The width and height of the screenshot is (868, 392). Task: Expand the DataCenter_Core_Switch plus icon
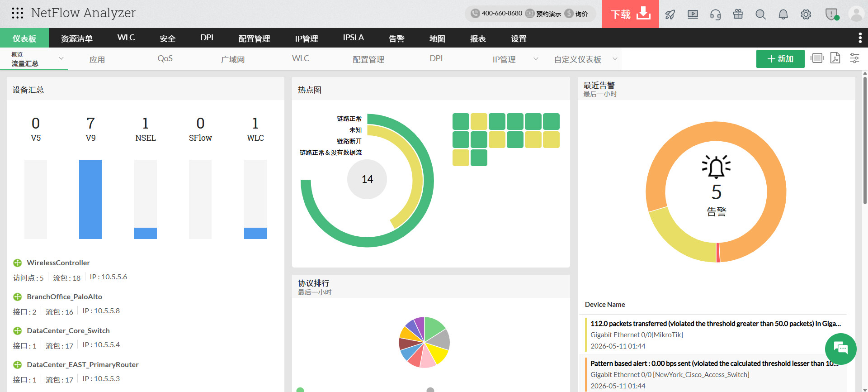18,331
